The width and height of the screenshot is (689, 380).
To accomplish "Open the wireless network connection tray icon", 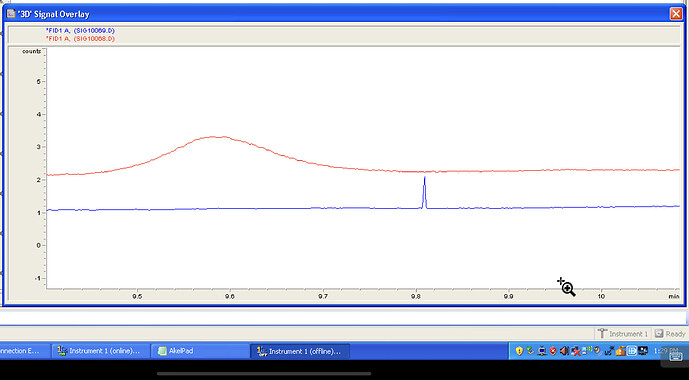I will point(587,350).
